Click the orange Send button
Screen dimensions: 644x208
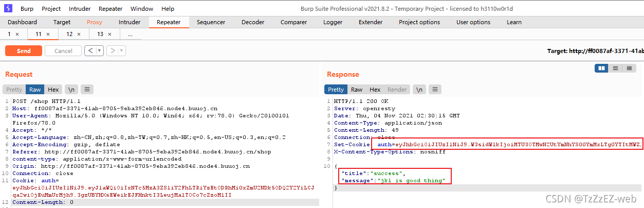(x=24, y=51)
